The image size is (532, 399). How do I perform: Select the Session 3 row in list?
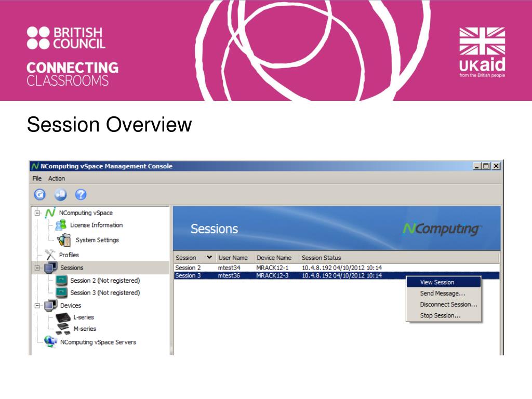tap(337, 275)
